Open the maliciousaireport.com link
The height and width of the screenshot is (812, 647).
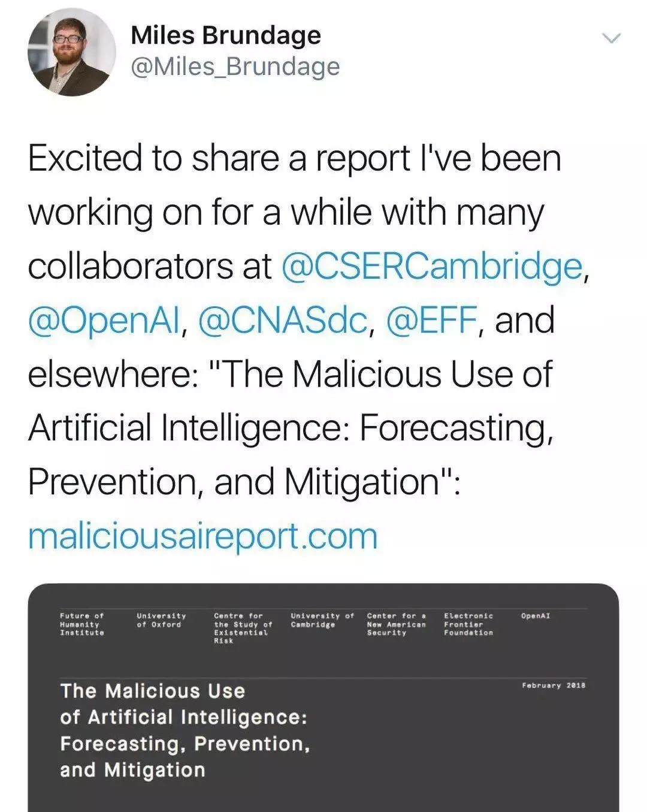(x=202, y=536)
